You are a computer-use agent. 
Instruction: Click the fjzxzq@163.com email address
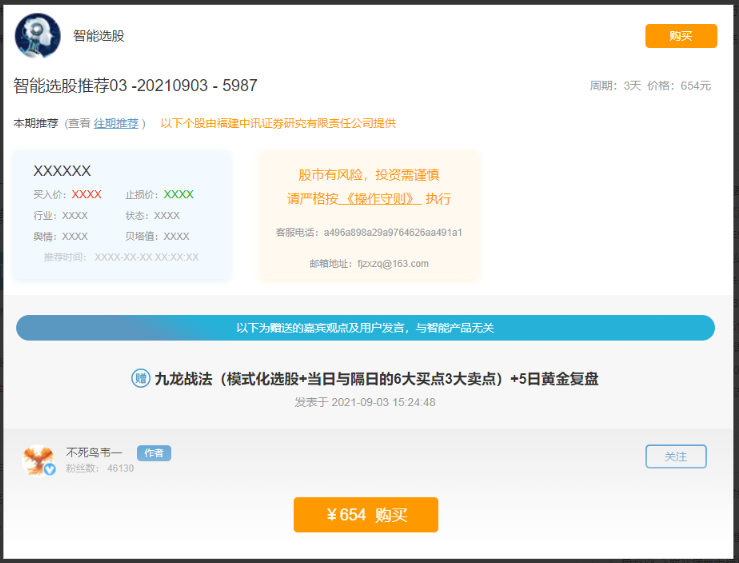392,264
